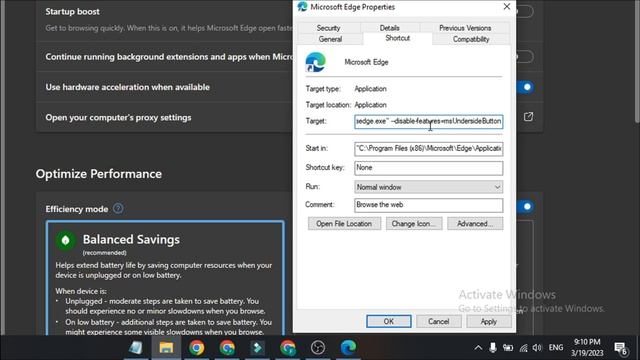Toggle Efficiency mode switch
Screen dimensions: 640x360
click(x=525, y=207)
